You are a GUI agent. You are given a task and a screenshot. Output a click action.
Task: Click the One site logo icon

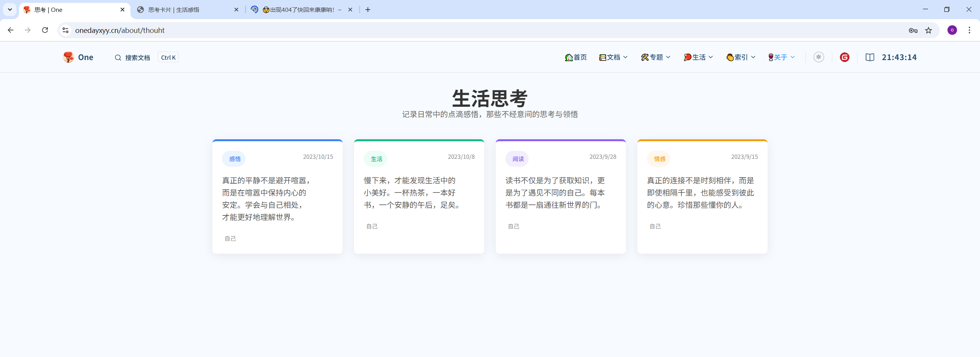click(69, 57)
